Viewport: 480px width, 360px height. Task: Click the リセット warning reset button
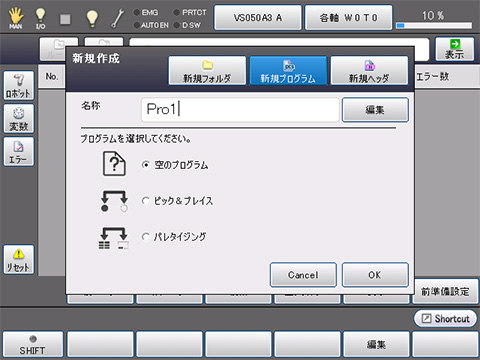pyautogui.click(x=19, y=260)
